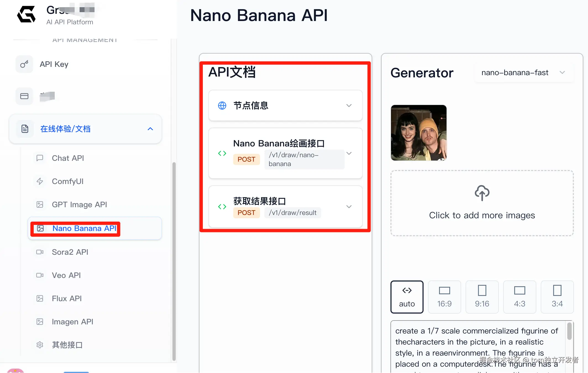The width and height of the screenshot is (588, 373).
Task: Click the prompt textarea scrollbar
Action: point(569,332)
